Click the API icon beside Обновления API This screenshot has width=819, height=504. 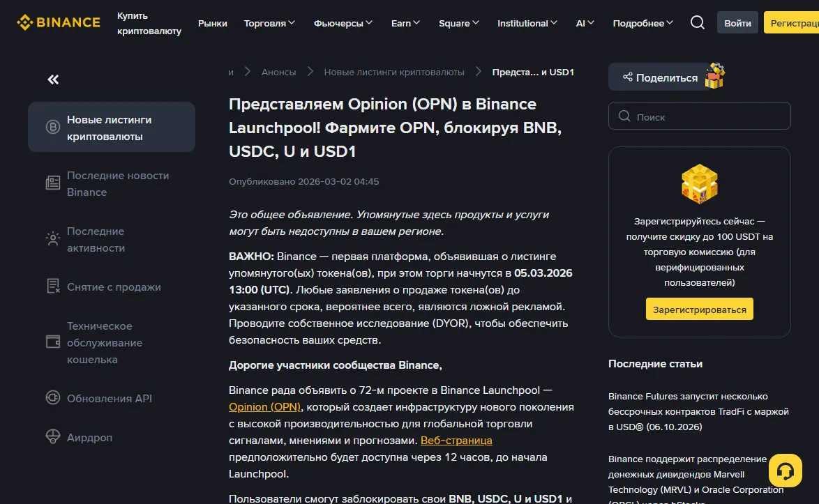coord(53,397)
